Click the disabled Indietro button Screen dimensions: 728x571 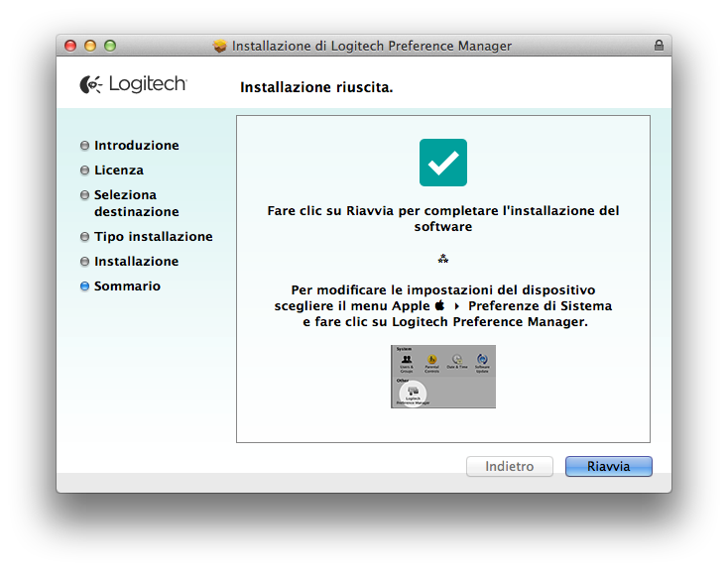(x=510, y=466)
